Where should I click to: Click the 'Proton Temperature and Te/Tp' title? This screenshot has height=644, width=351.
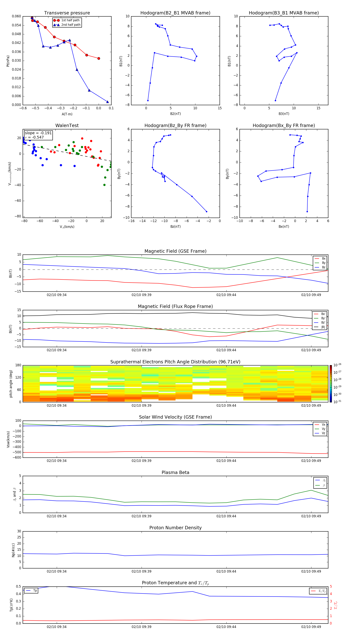[x=175, y=583]
